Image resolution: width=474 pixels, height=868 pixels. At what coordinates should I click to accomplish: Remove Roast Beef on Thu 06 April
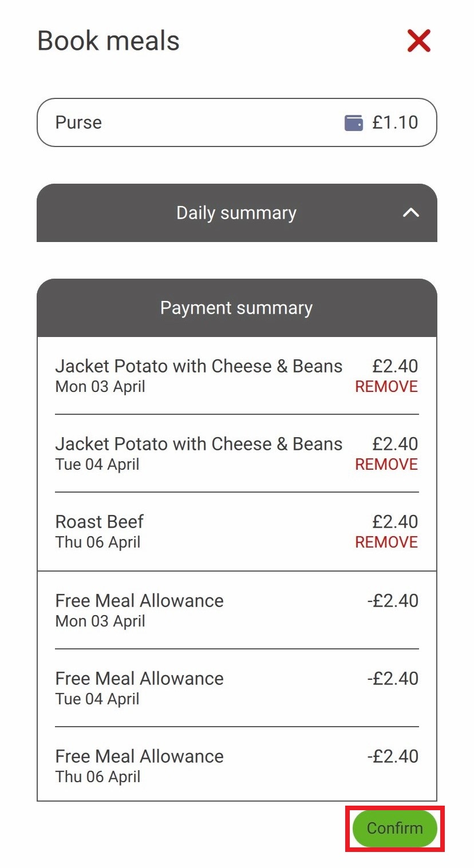[x=386, y=542]
